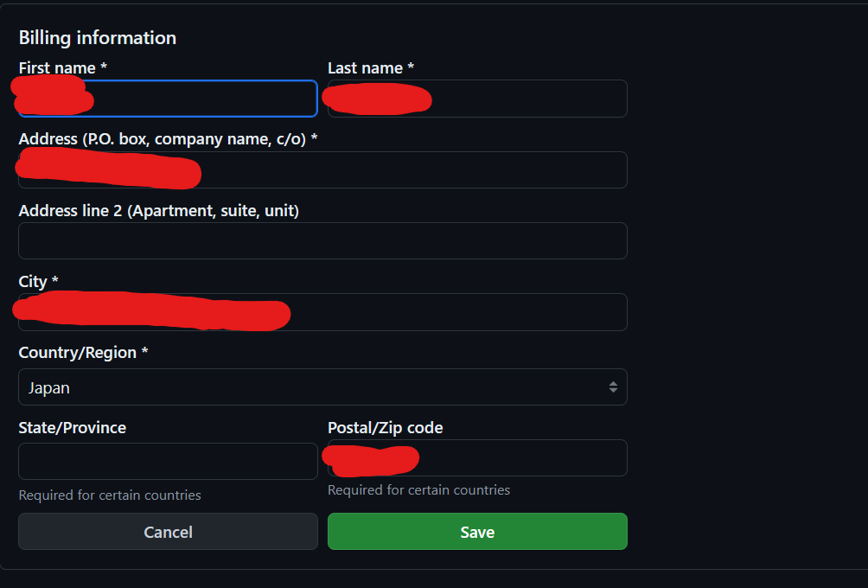Save the billing information
The width and height of the screenshot is (868, 588).
pos(477,532)
